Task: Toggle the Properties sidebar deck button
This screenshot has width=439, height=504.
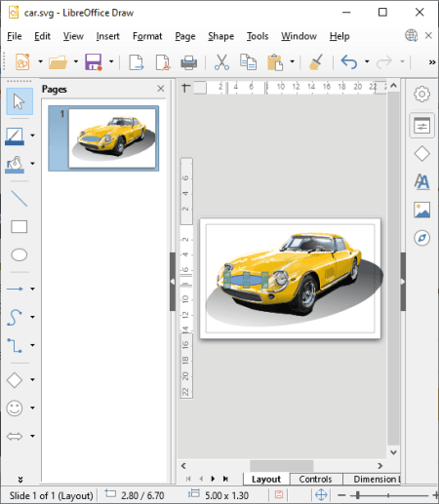Action: tap(421, 126)
